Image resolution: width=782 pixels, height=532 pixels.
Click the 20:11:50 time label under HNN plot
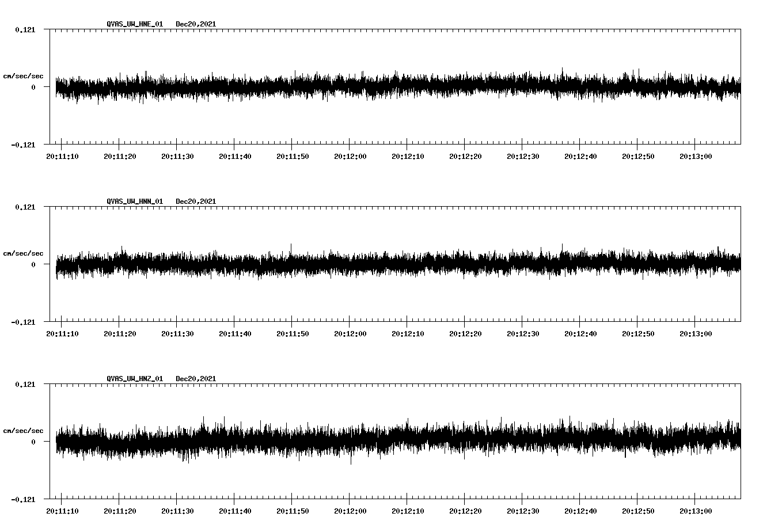(x=293, y=333)
